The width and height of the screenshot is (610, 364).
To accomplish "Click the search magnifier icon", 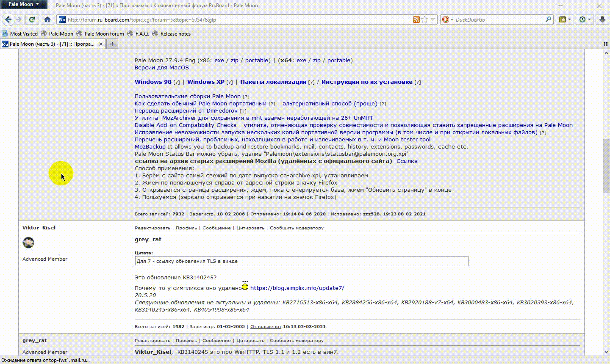I will [x=548, y=19].
